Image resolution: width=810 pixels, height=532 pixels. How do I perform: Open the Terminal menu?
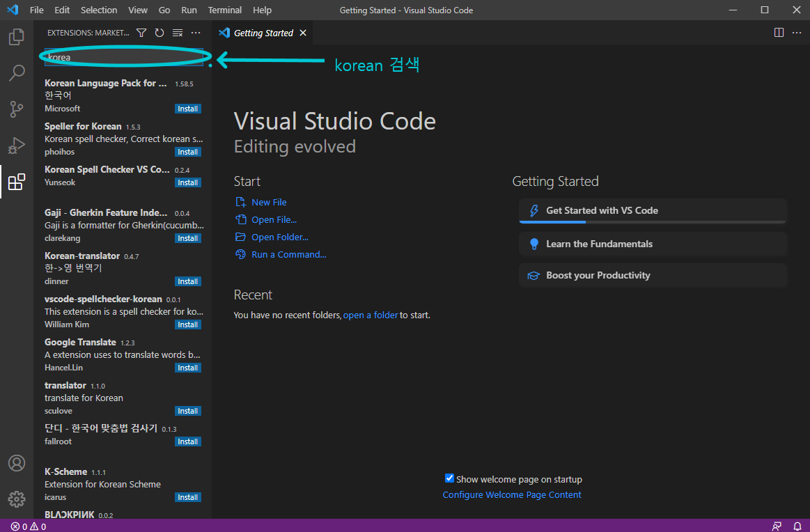(224, 10)
